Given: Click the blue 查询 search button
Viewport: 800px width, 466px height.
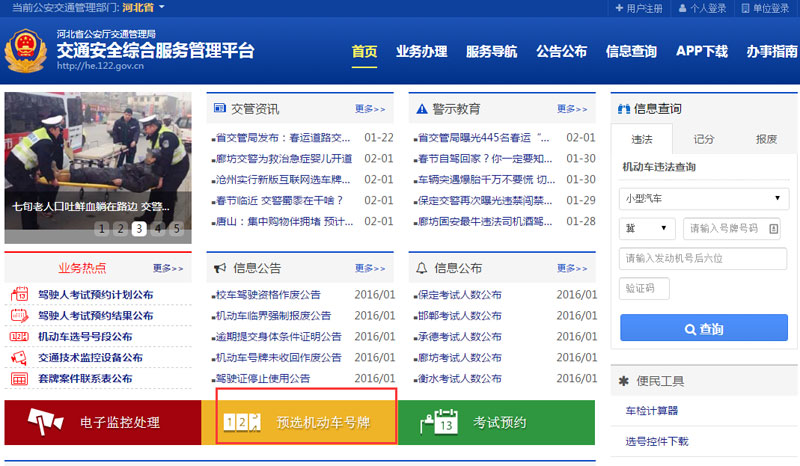Looking at the screenshot, I should [x=704, y=328].
